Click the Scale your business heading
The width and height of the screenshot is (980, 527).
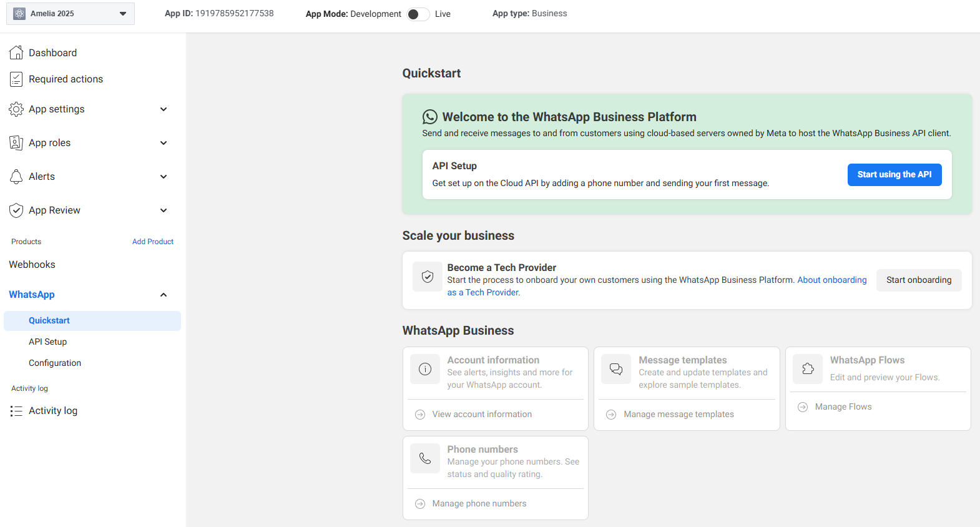pos(458,236)
